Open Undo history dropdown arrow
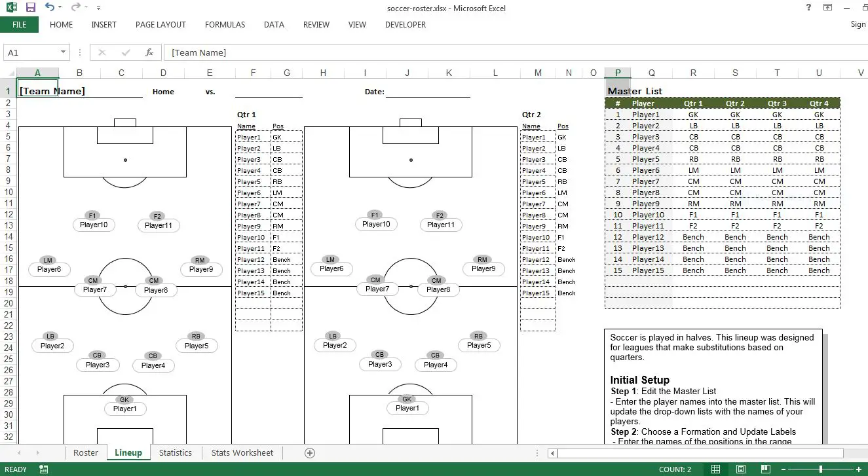Screen dimensions: 868x476 pos(60,8)
